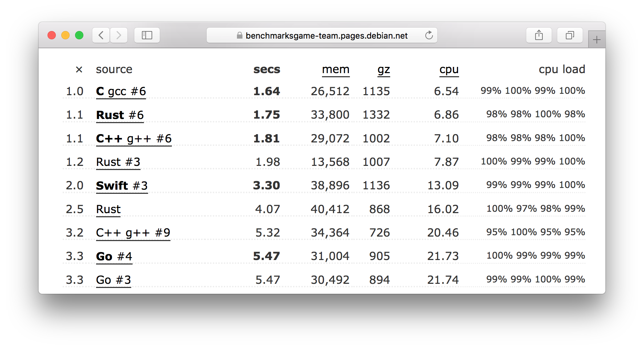Select the 13,568 mem value
The width and height of the screenshot is (644, 349).
point(330,162)
